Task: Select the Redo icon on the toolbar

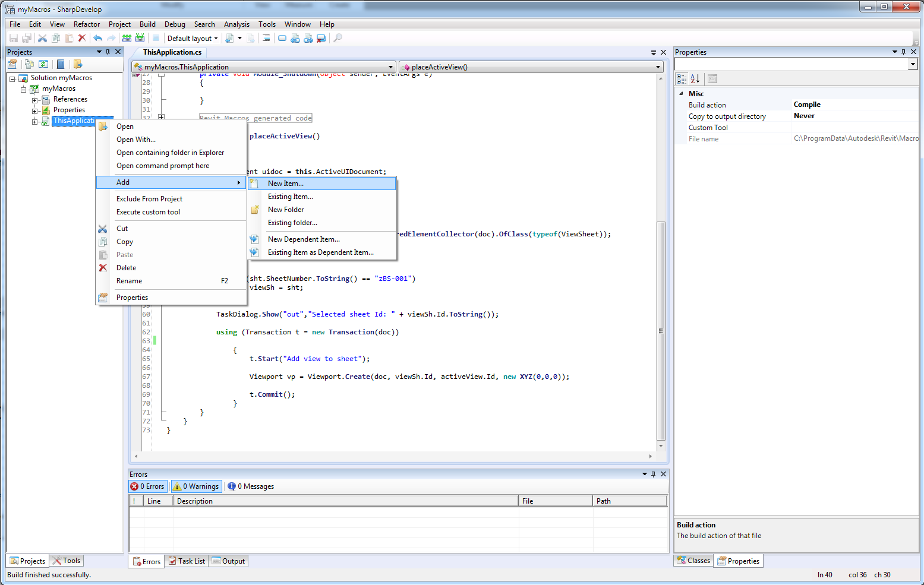Action: [x=111, y=38]
